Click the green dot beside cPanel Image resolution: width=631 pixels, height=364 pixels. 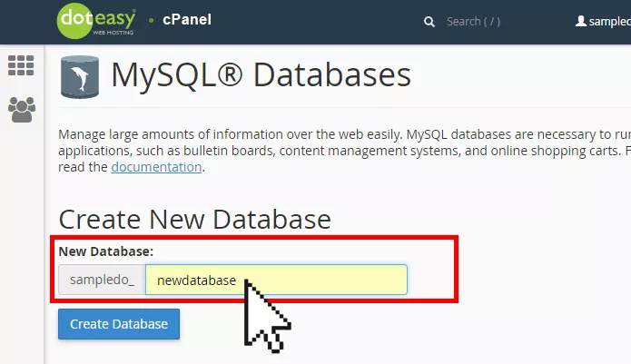click(152, 20)
